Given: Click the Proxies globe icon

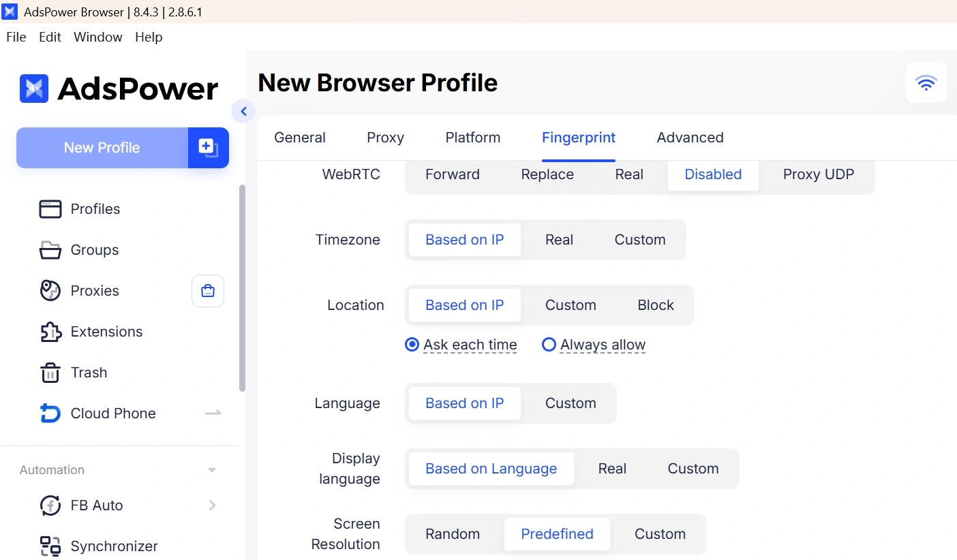Looking at the screenshot, I should pos(50,291).
